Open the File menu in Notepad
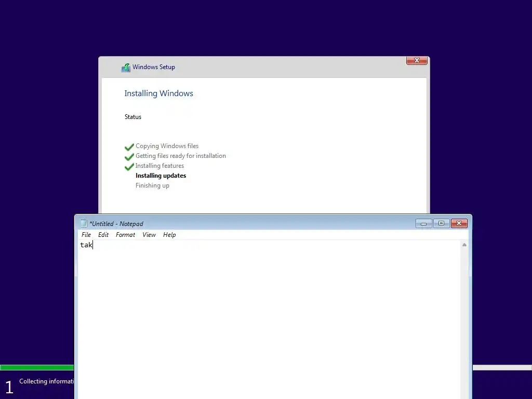The width and height of the screenshot is (532, 399). [86, 235]
